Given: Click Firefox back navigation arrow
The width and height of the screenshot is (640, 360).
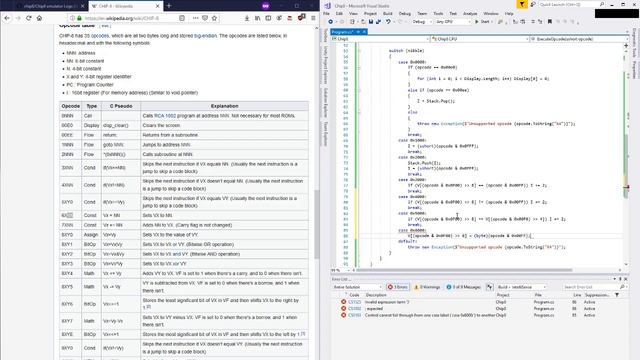Looking at the screenshot, I should click(7, 18).
